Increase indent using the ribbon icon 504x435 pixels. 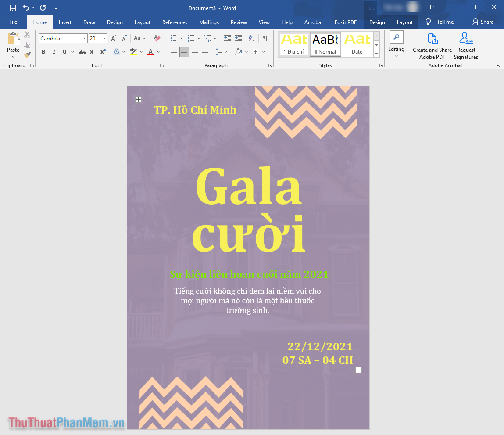[238, 38]
